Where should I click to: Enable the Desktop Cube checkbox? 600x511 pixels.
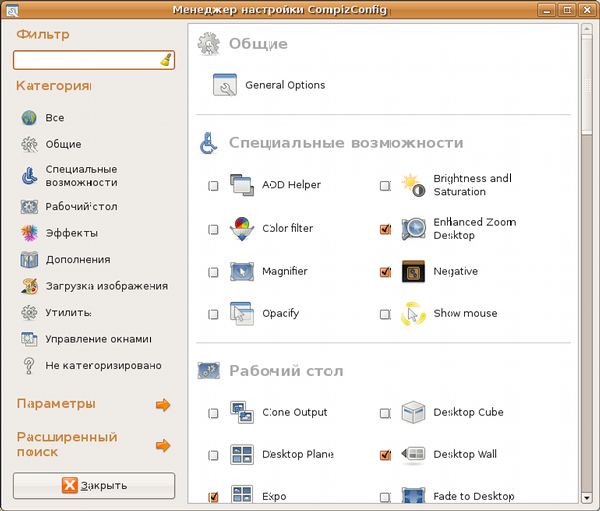tap(385, 413)
